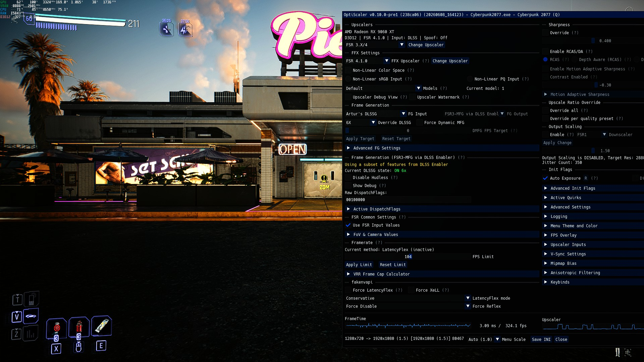
Task: Click the Z key prompt icon
Action: [16, 334]
